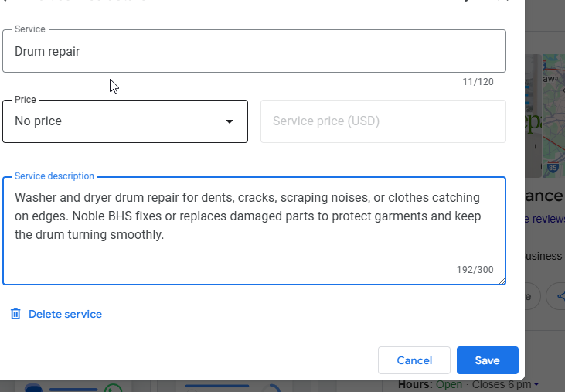The width and height of the screenshot is (565, 392).
Task: Click the Cancel button
Action: [x=414, y=360]
